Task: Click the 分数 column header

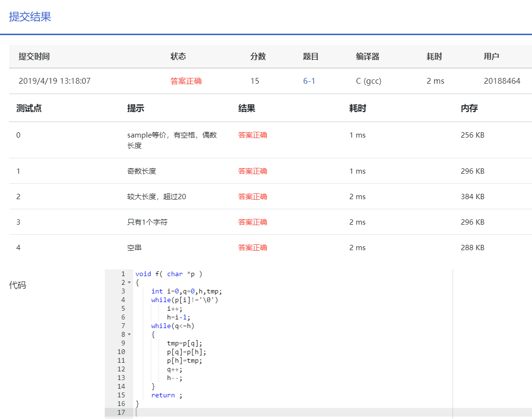Action: (258, 56)
